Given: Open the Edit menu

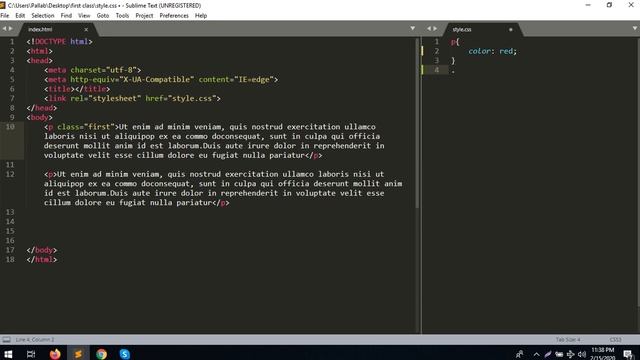Looking at the screenshot, I should pyautogui.click(x=20, y=16).
